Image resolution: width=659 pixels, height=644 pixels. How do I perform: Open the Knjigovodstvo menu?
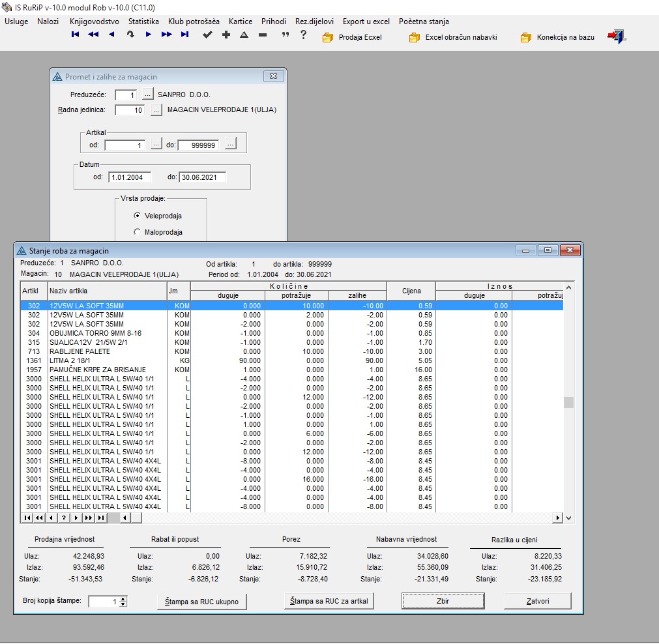click(94, 22)
